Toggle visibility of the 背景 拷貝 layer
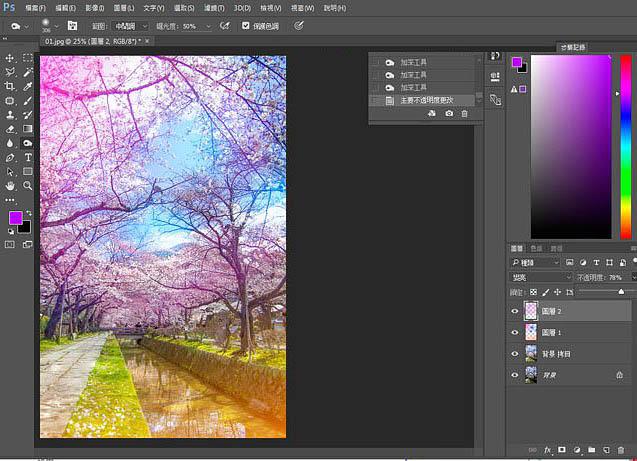This screenshot has width=637, height=461. (515, 353)
